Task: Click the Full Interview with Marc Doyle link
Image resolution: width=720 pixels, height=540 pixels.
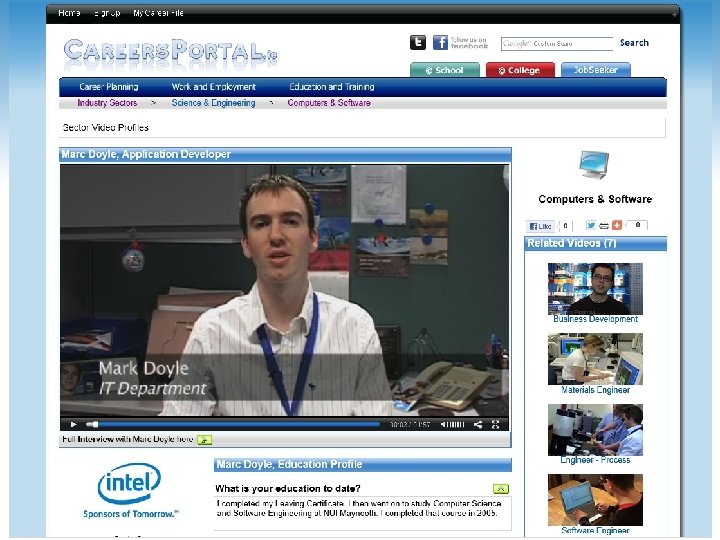Action: coord(128,439)
